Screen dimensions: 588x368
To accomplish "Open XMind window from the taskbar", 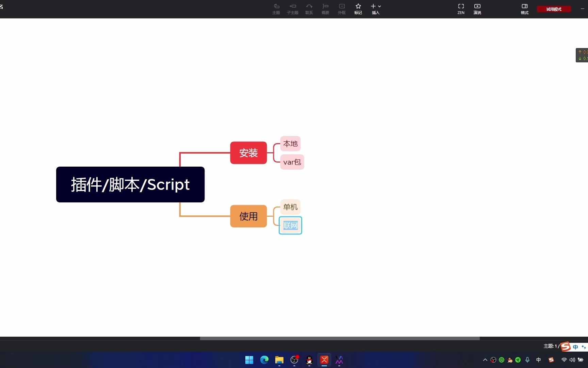I will pos(324,360).
